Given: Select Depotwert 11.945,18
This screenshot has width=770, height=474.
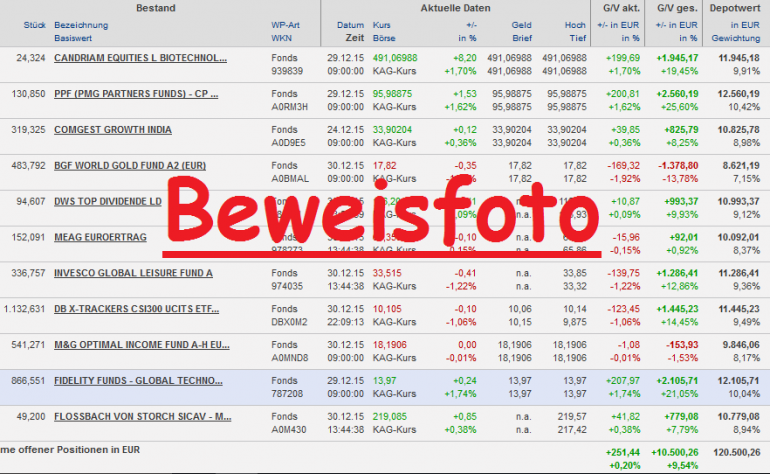Looking at the screenshot, I should 739,58.
